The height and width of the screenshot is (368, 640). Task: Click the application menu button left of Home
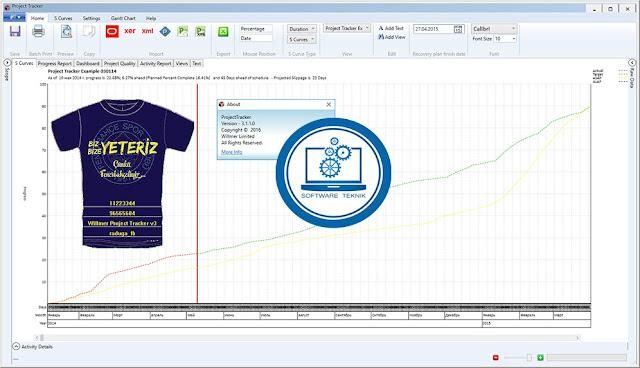15,18
